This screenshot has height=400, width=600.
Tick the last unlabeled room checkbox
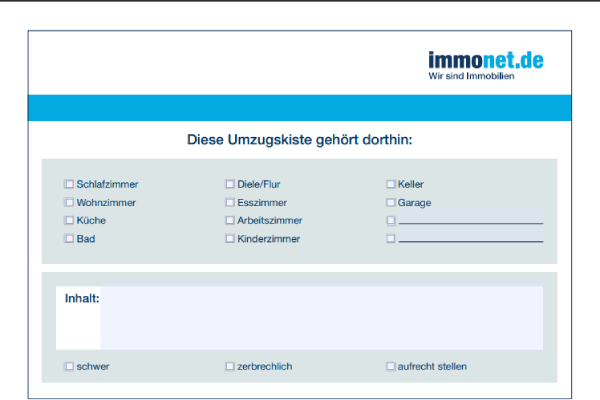tap(391, 239)
